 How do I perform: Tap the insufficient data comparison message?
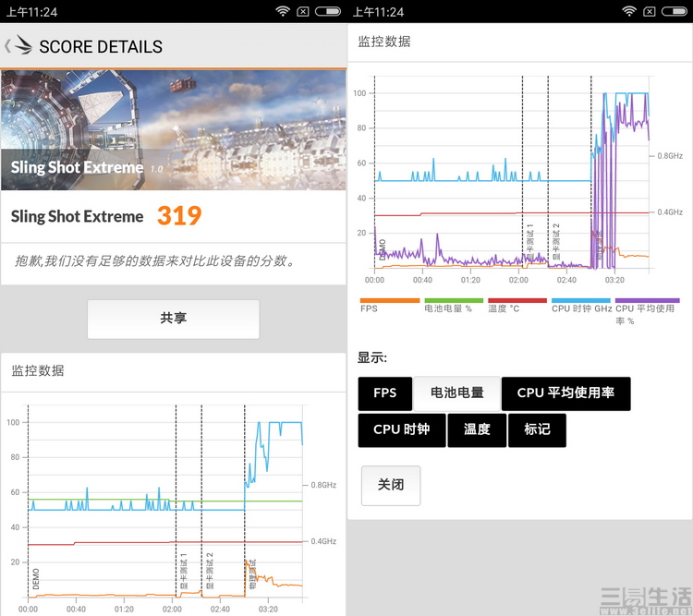[154, 261]
